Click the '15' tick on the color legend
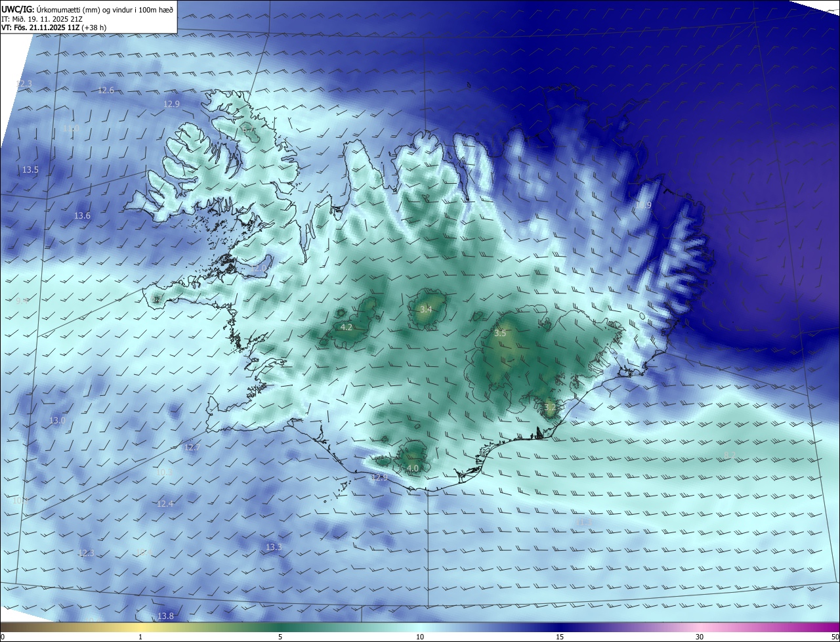 click(x=560, y=637)
